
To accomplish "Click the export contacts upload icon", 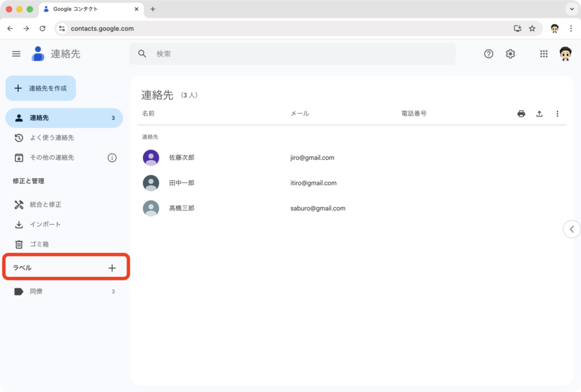I will 539,114.
